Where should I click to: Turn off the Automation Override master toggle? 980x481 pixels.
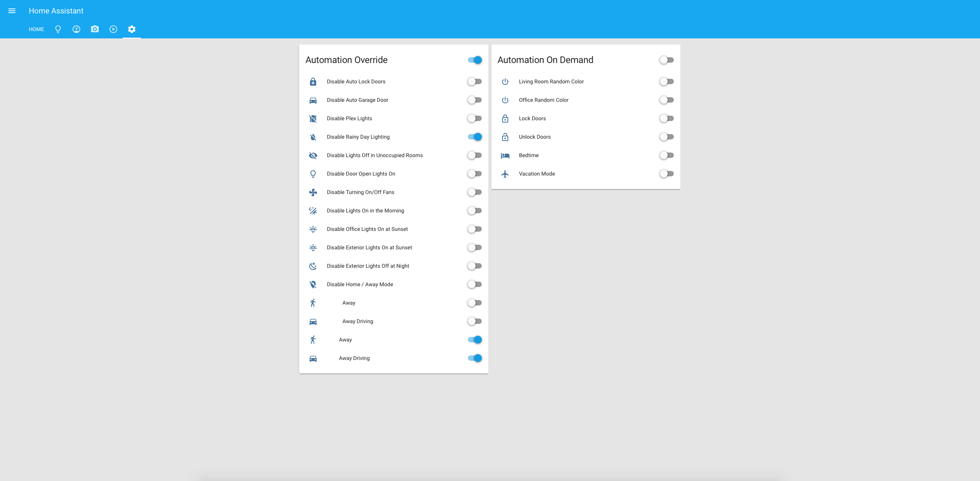coord(475,60)
